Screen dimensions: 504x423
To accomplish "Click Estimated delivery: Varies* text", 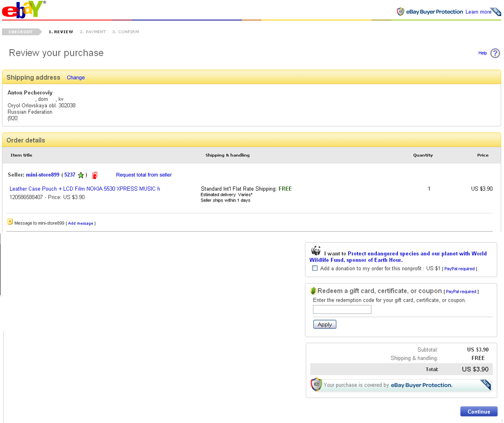I will tap(226, 195).
